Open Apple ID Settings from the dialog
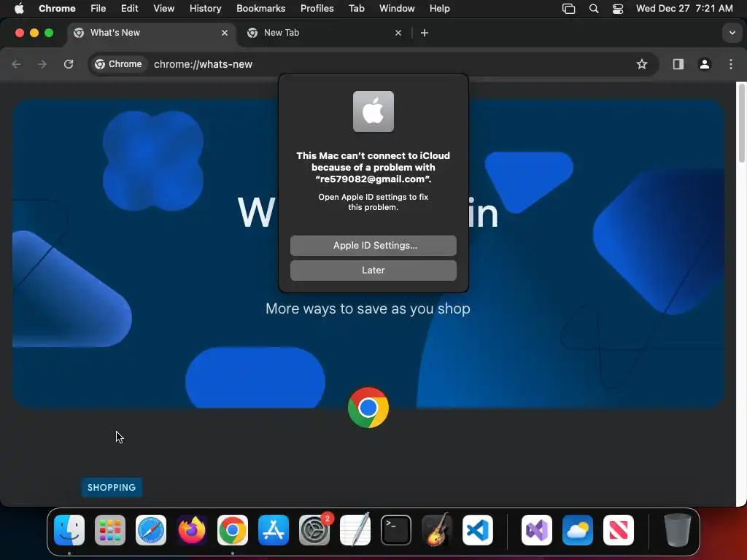Screen dimensions: 747x560 click(373, 245)
